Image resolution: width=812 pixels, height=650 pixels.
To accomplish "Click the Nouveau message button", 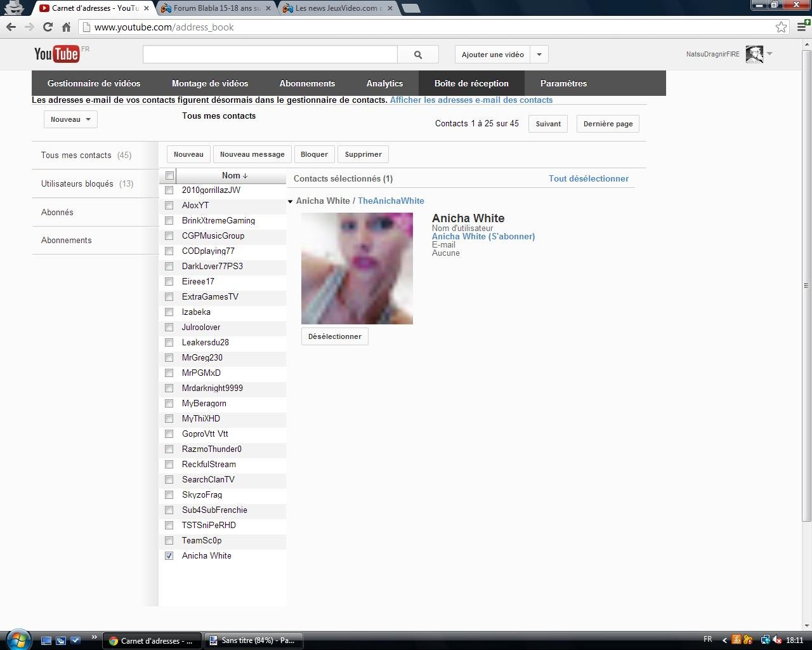I will pyautogui.click(x=252, y=154).
